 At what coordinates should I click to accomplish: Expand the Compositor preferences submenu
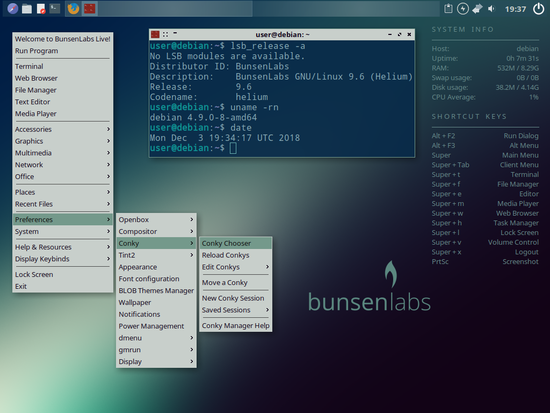point(156,232)
